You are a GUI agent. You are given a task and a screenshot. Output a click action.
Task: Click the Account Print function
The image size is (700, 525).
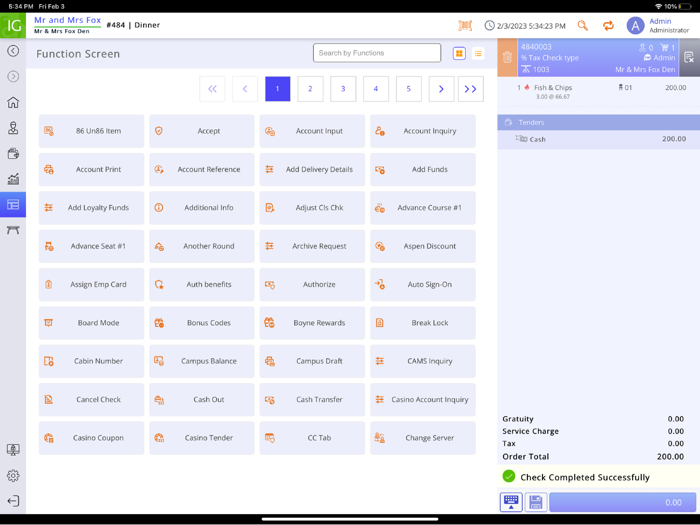pyautogui.click(x=92, y=169)
